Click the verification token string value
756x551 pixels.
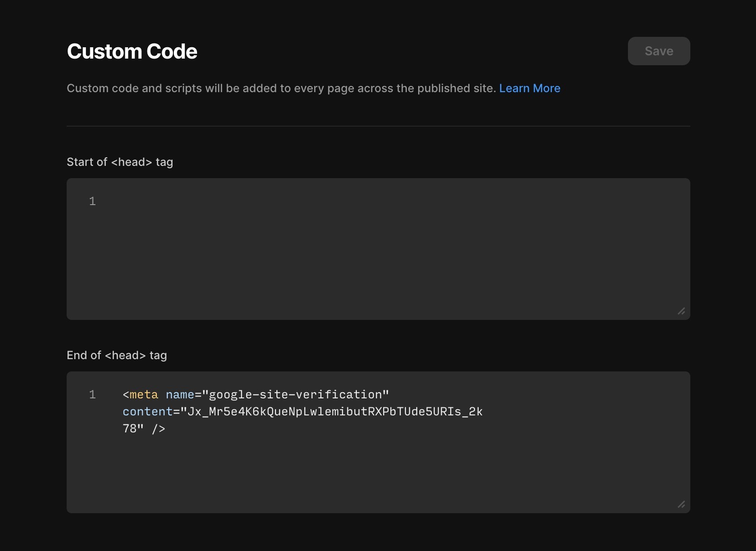pyautogui.click(x=331, y=412)
